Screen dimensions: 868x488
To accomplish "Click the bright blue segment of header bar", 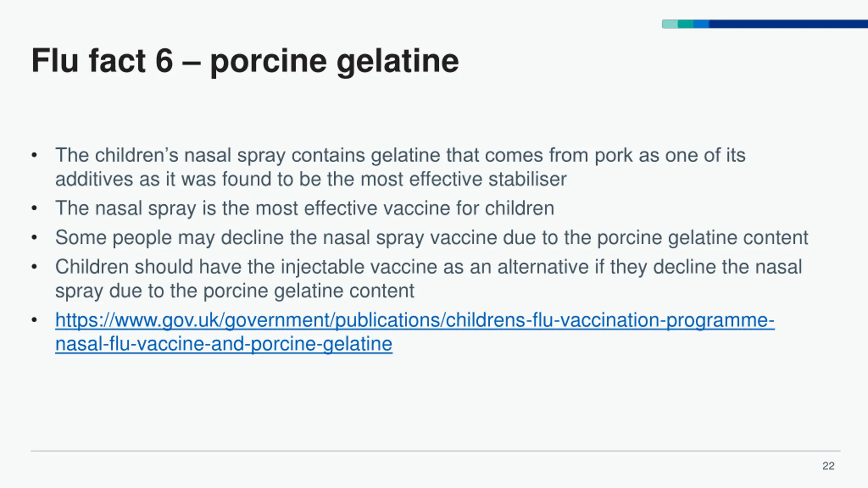I will point(701,24).
